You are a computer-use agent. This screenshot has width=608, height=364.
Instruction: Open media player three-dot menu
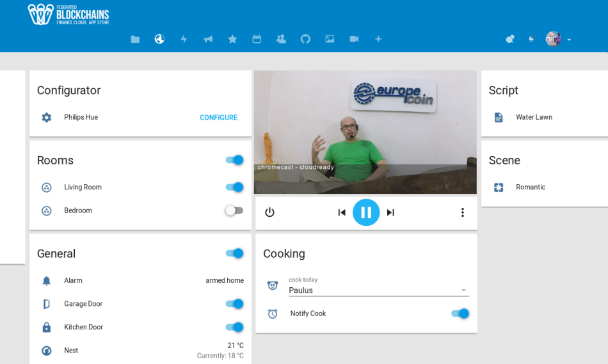click(463, 212)
